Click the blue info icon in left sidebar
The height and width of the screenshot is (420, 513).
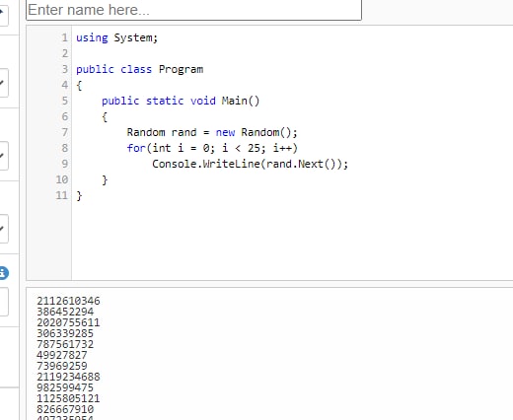click(x=3, y=273)
